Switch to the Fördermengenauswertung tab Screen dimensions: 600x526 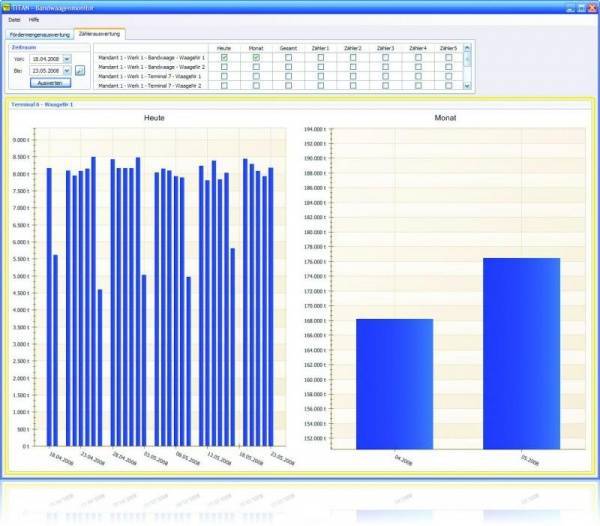38,34
